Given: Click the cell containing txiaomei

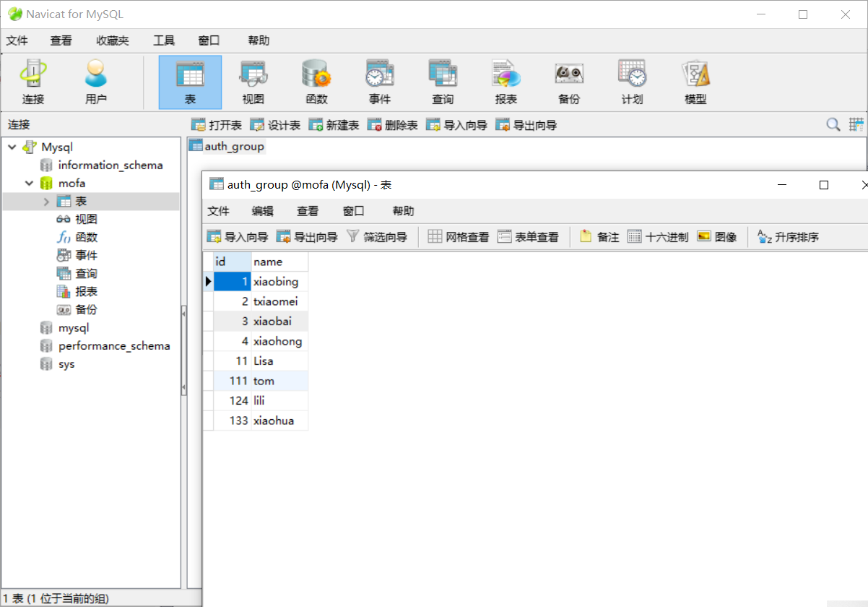Looking at the screenshot, I should (279, 301).
